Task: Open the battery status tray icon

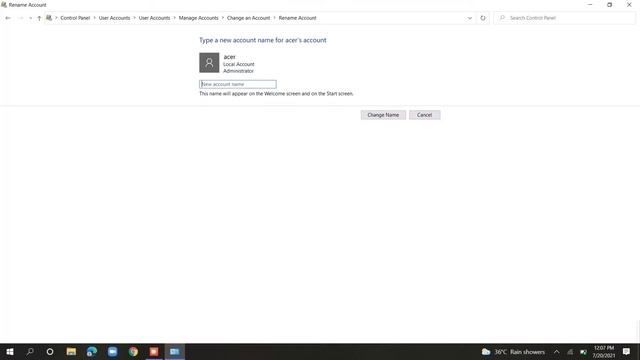Action: tap(583, 352)
